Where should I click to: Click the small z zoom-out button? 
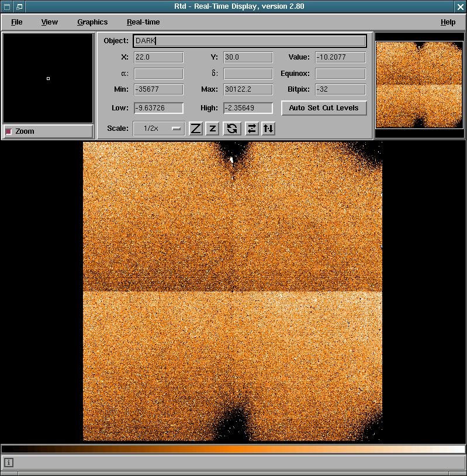pos(213,128)
